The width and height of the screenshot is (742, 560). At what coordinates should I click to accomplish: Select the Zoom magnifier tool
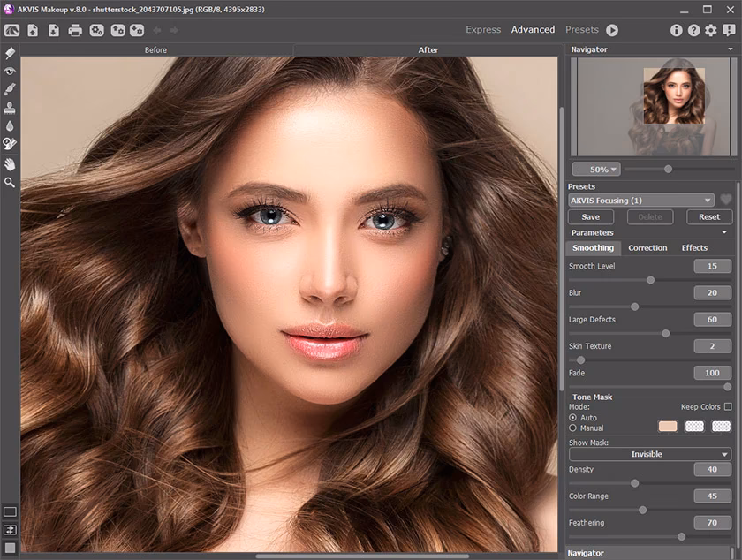[x=10, y=182]
